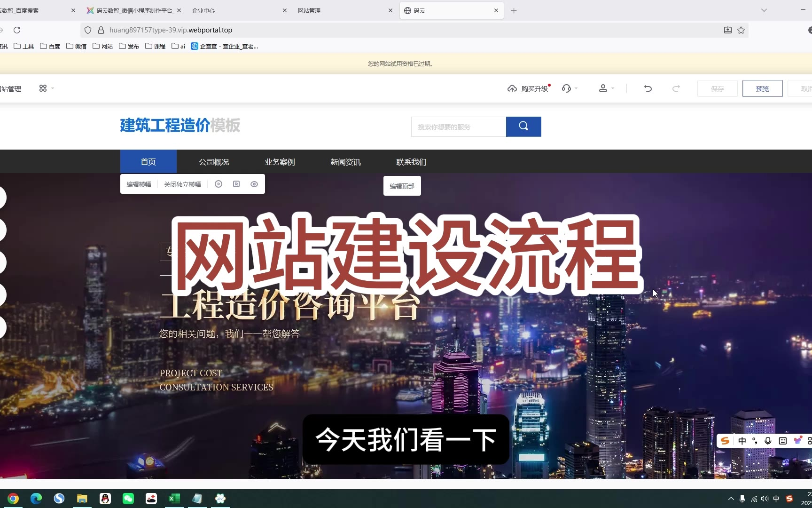The width and height of the screenshot is (812, 508).
Task: Open the 企查查 bookmark
Action: 225,46
